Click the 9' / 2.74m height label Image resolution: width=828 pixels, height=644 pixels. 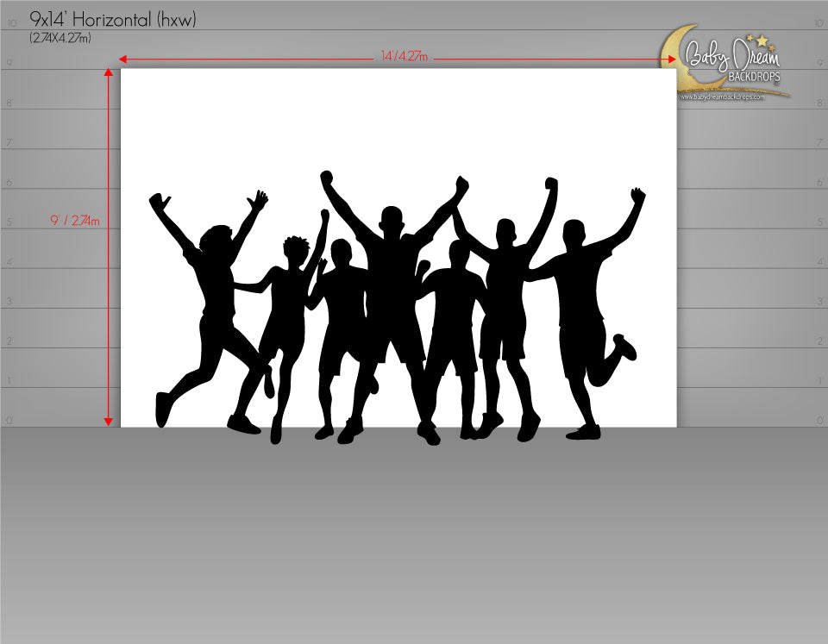(75, 222)
